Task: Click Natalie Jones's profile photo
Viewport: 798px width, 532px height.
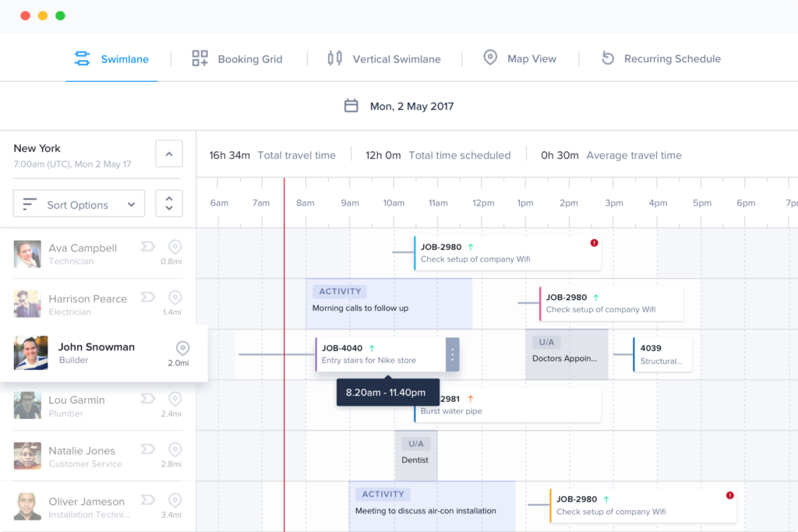Action: [27, 456]
